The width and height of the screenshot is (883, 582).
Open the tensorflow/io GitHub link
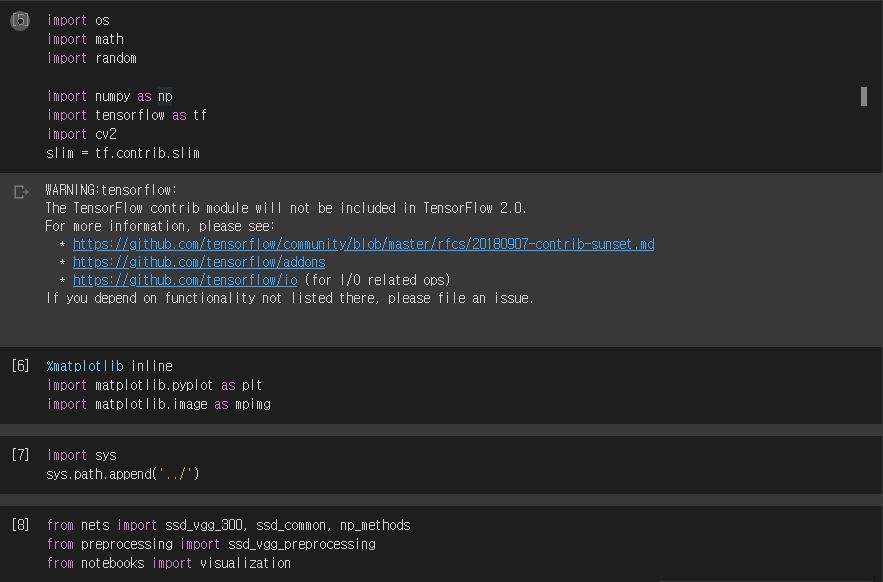click(x=185, y=280)
